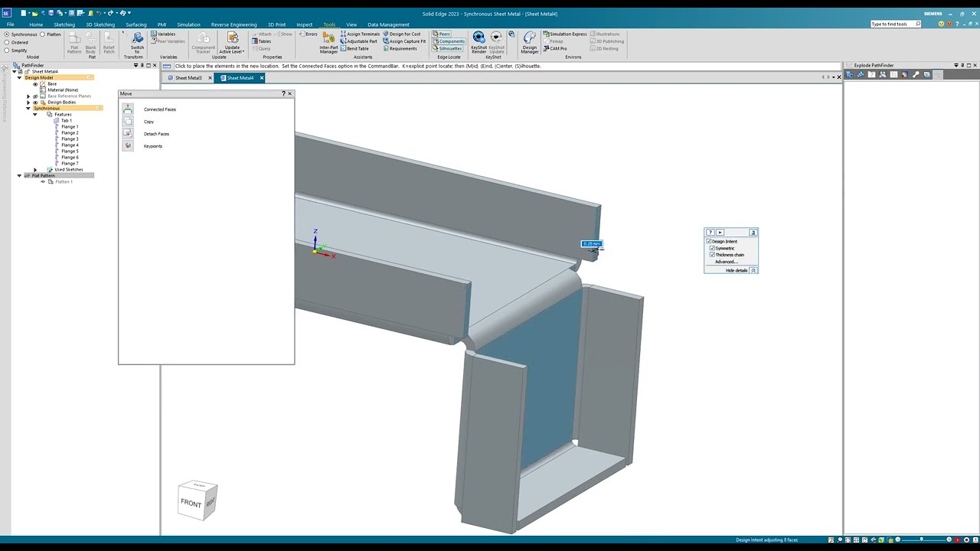Click the Connected Faces icon in Move panel
980x551 pixels.
[x=128, y=109]
